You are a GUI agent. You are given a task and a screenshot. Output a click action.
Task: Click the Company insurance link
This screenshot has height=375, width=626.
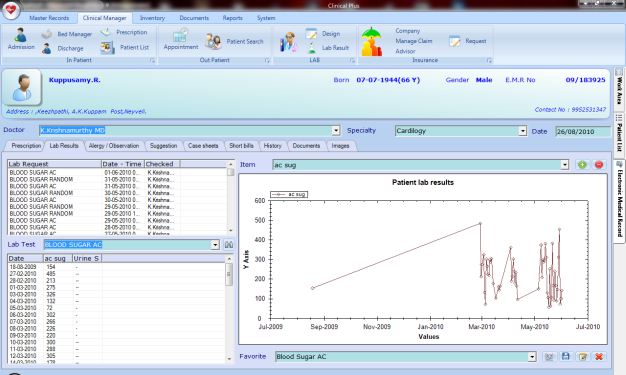coord(408,31)
